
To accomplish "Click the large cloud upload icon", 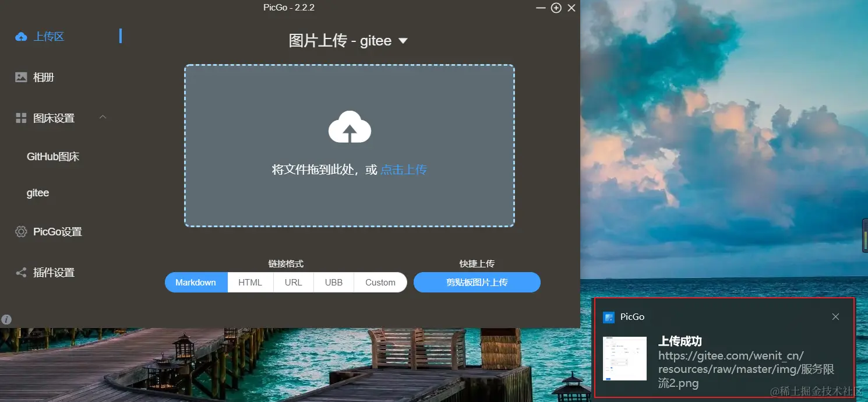I will 350,127.
